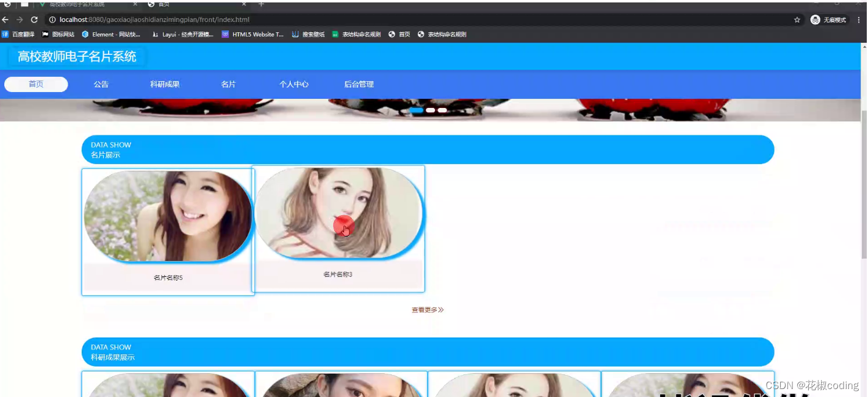Image resolution: width=868 pixels, height=397 pixels.
Task: Open the 搜索壁纸 bookmark
Action: [x=308, y=35]
